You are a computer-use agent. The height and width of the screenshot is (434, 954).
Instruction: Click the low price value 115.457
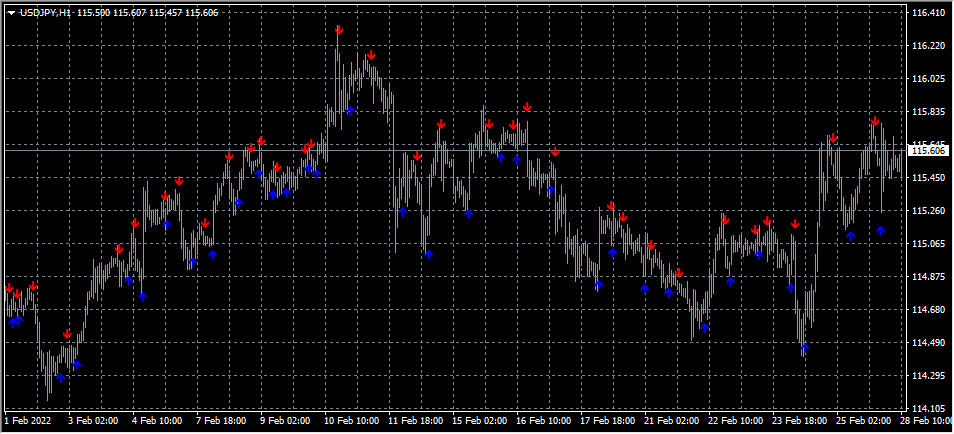165,13
